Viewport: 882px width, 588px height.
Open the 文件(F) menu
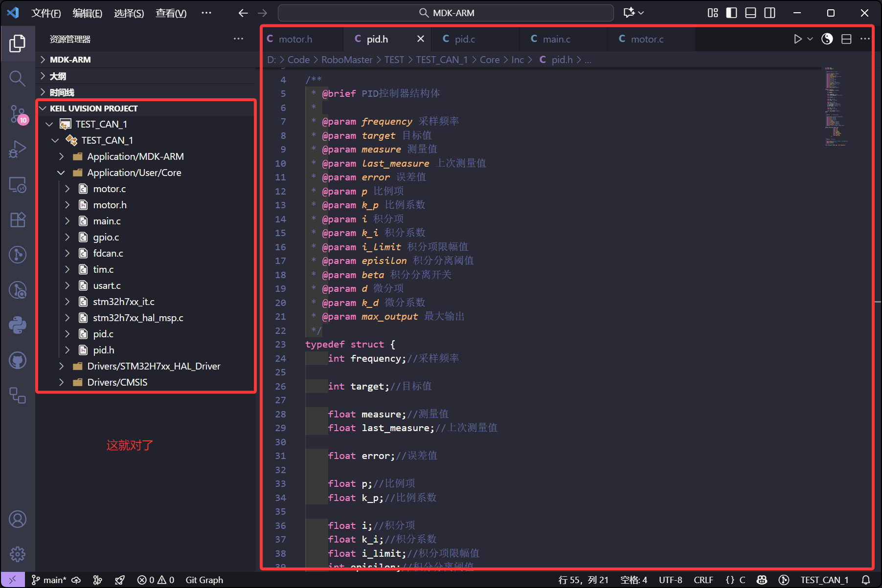coord(46,13)
